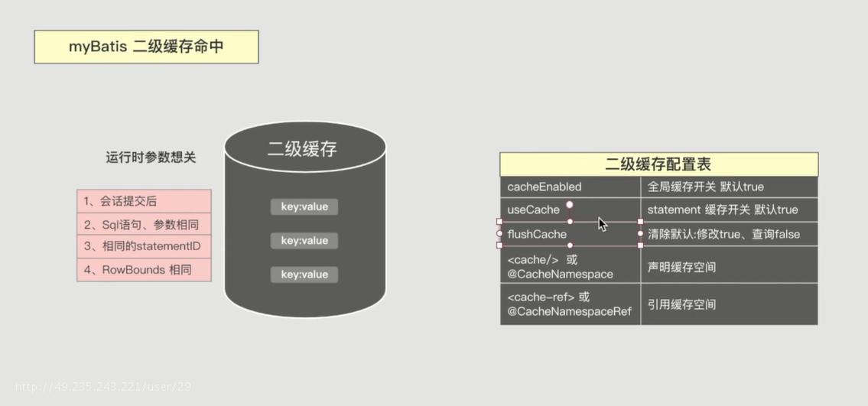Select the "4、RowBounds 相同" item
The width and height of the screenshot is (868, 406).
144,270
